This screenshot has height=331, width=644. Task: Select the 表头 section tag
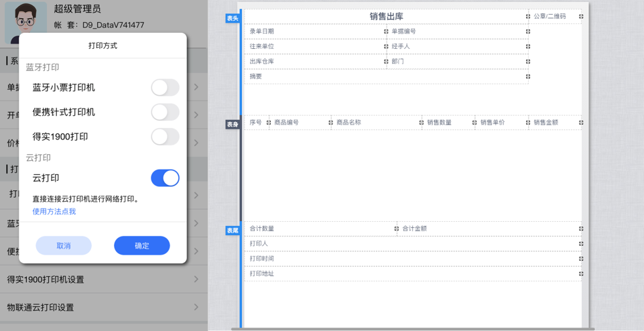click(x=233, y=18)
